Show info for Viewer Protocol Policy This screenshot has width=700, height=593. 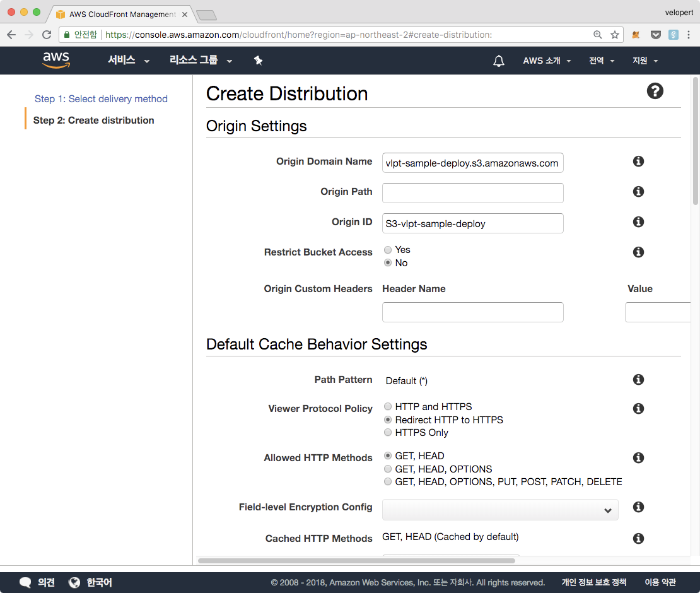pos(638,409)
